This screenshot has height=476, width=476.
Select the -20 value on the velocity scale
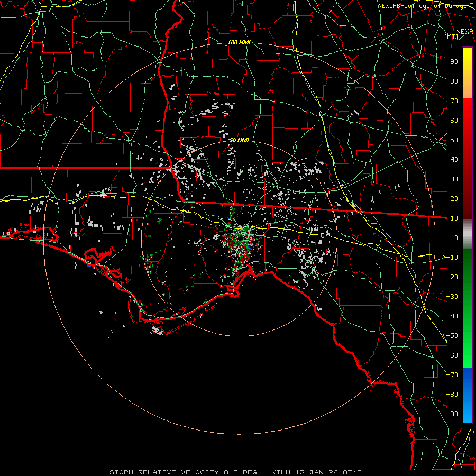[x=452, y=277]
